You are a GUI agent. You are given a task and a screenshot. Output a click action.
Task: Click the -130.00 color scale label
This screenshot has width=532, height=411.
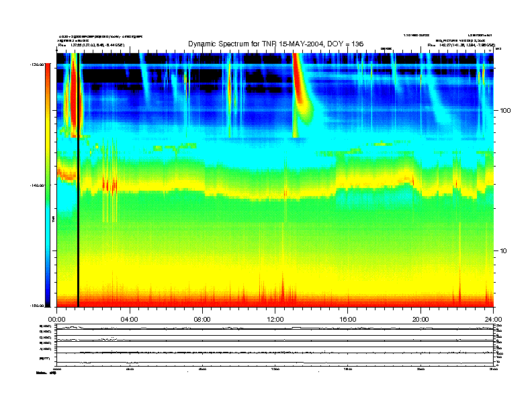coord(37,64)
